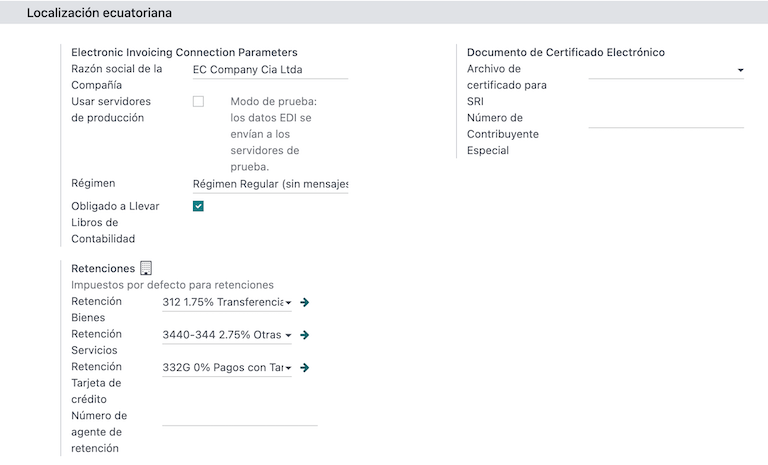Click the Localización ecuatoriana section header

[x=99, y=13]
